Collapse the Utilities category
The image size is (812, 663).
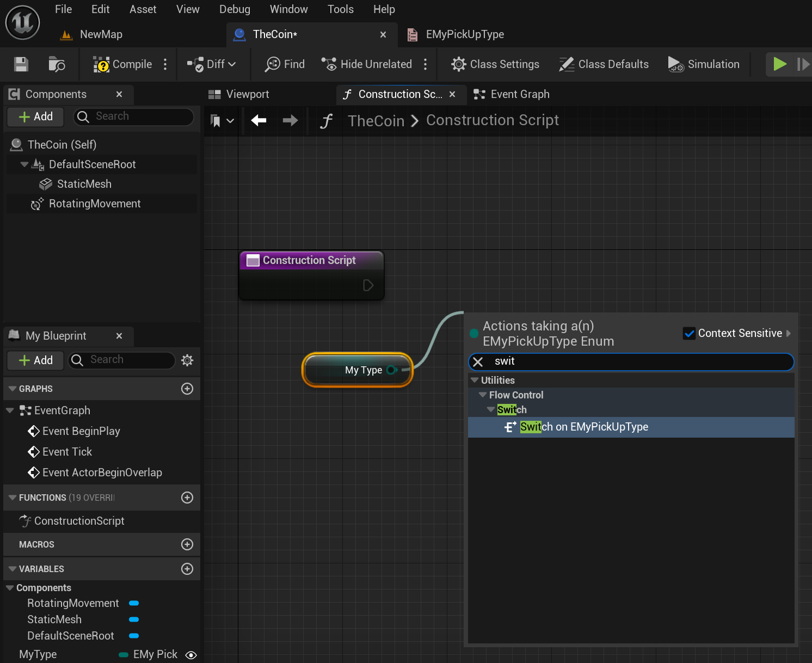pos(475,380)
